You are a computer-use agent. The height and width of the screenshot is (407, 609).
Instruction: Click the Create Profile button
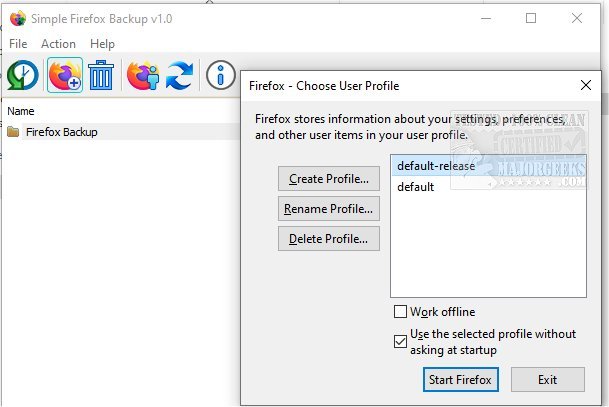[329, 179]
